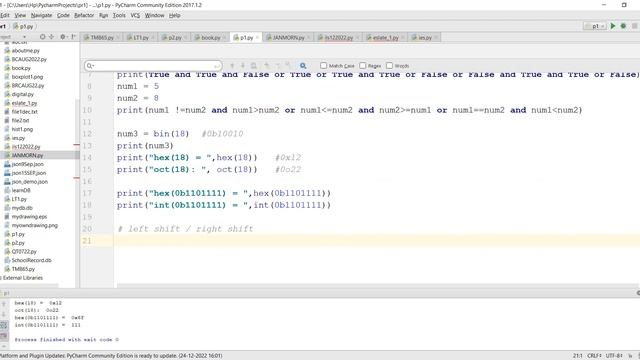The height and width of the screenshot is (360, 640).
Task: Hide the project tool window
Action: coord(73,37)
